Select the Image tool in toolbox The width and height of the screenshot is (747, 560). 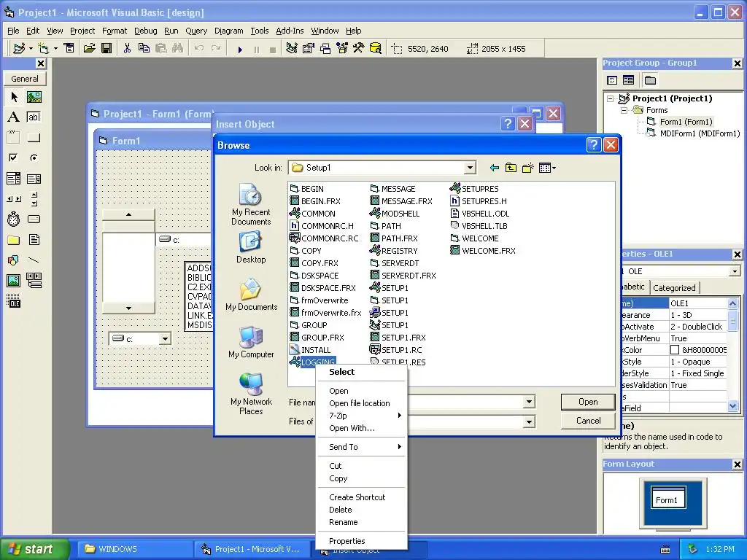click(14, 281)
